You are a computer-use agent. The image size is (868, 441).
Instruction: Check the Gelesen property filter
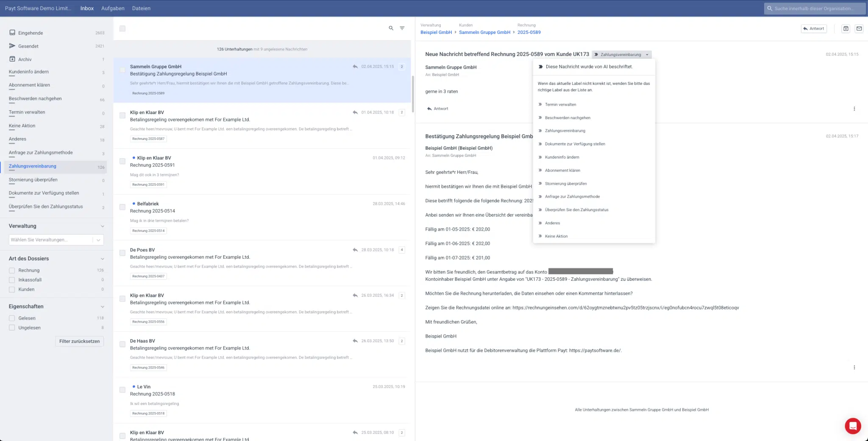point(12,318)
